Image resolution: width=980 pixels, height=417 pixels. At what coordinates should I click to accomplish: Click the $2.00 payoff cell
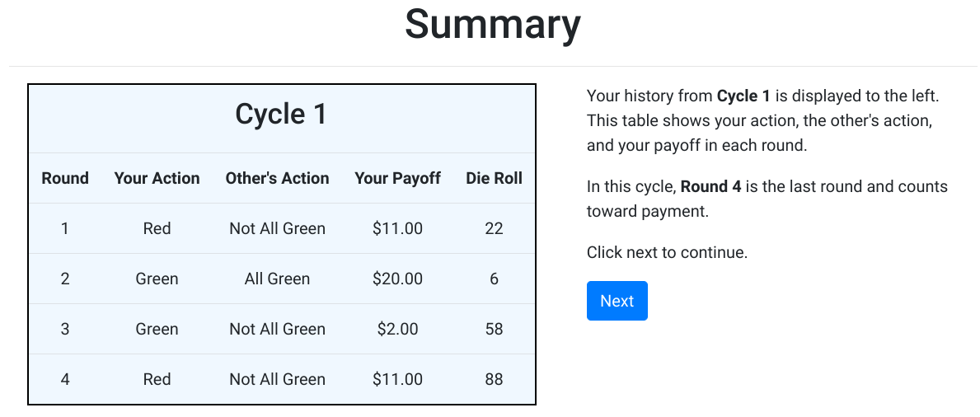click(x=397, y=329)
